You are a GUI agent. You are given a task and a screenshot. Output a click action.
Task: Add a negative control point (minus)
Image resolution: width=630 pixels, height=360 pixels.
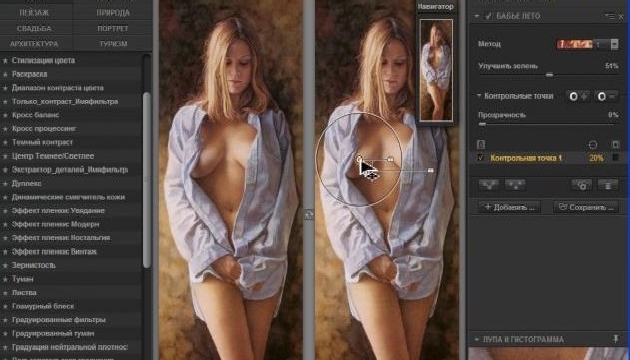[x=606, y=96]
